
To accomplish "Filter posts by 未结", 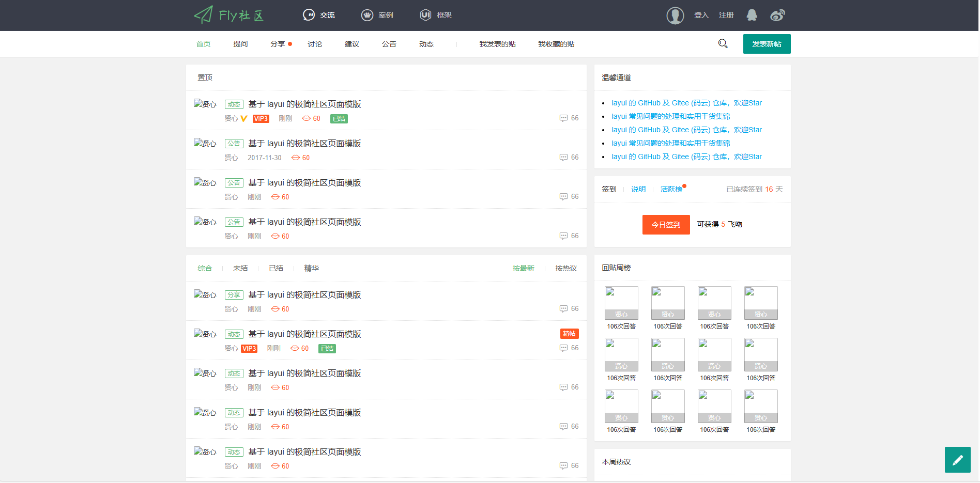I will pyautogui.click(x=240, y=268).
